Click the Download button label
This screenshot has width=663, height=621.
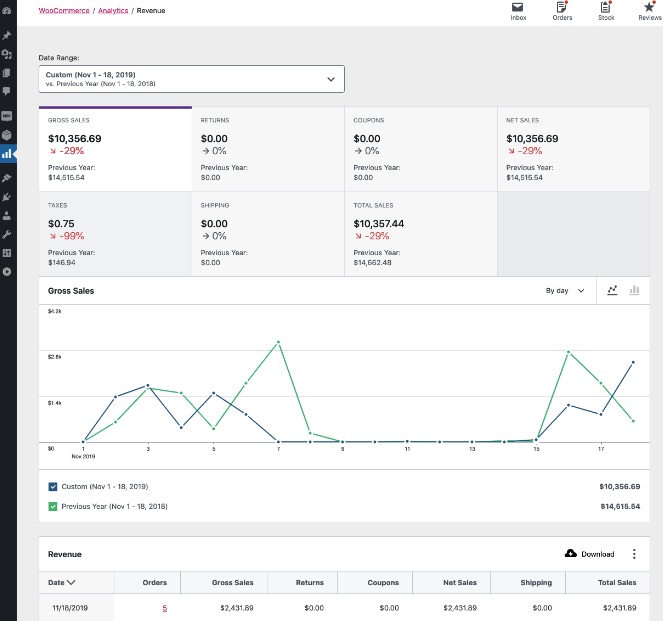(x=597, y=554)
